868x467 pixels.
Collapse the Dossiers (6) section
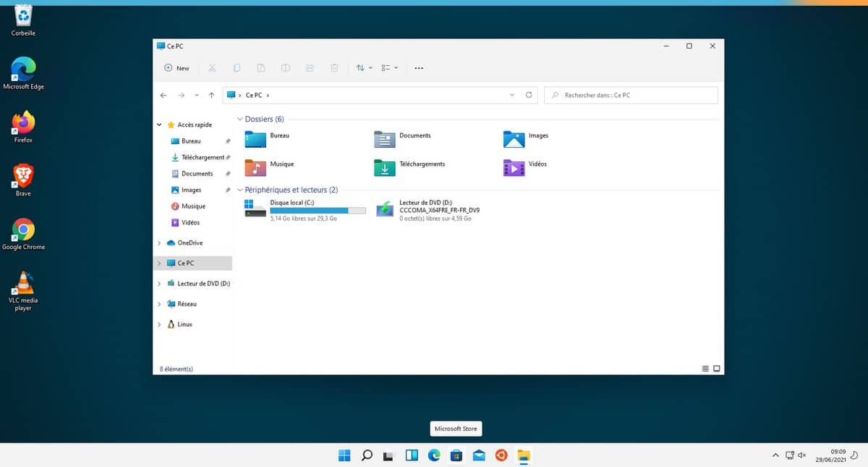(x=240, y=119)
